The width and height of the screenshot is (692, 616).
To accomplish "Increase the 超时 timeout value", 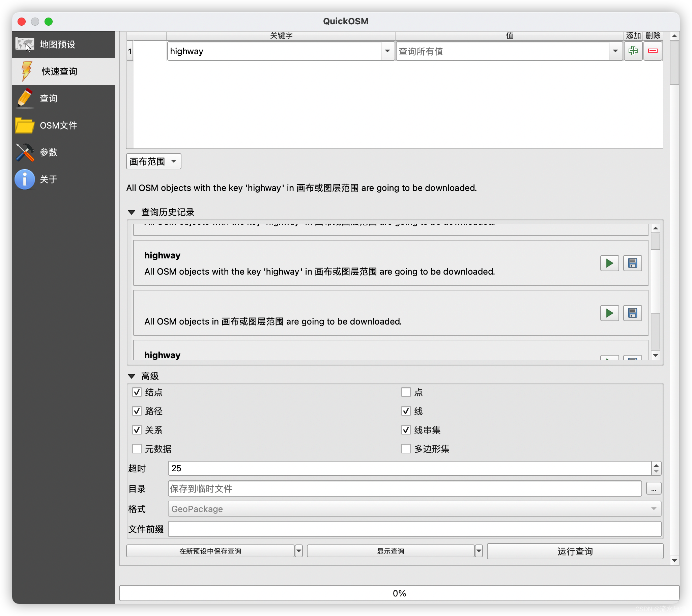I will click(656, 466).
